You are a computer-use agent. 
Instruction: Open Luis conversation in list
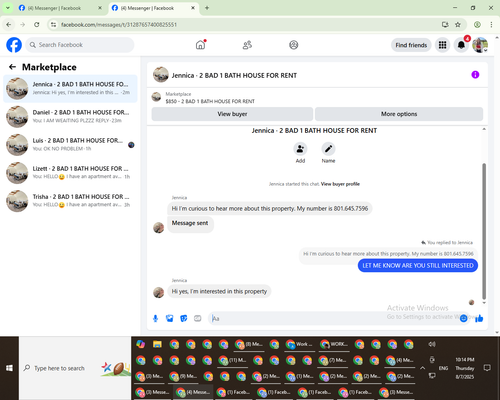70,144
